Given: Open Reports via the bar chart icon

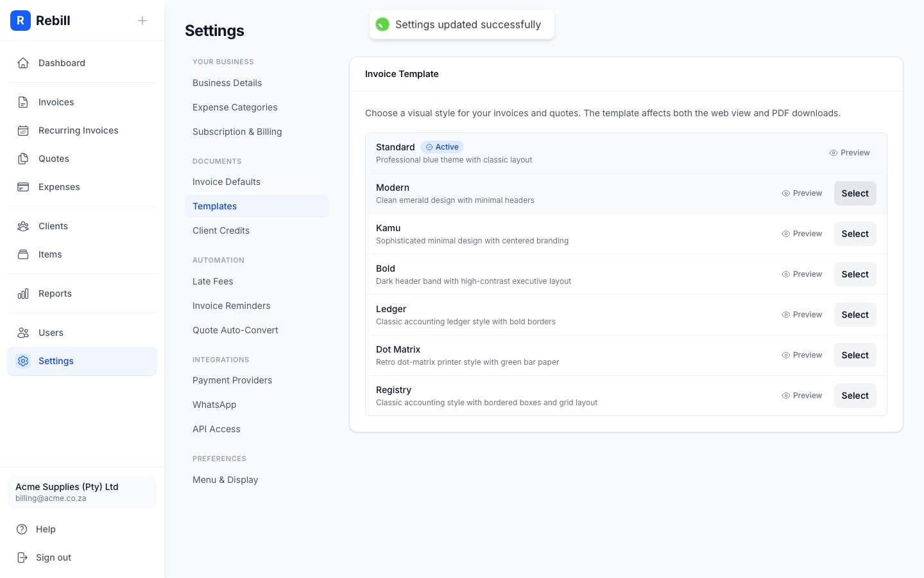Looking at the screenshot, I should click(x=23, y=293).
